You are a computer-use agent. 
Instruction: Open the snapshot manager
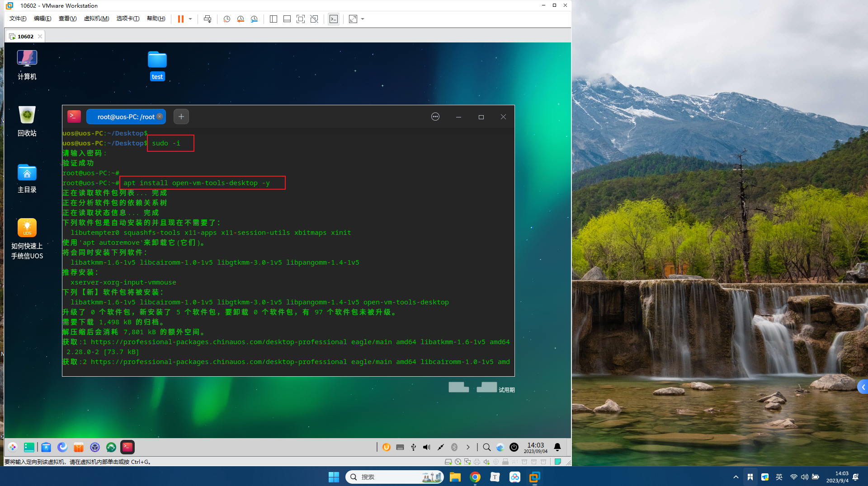pos(254,19)
